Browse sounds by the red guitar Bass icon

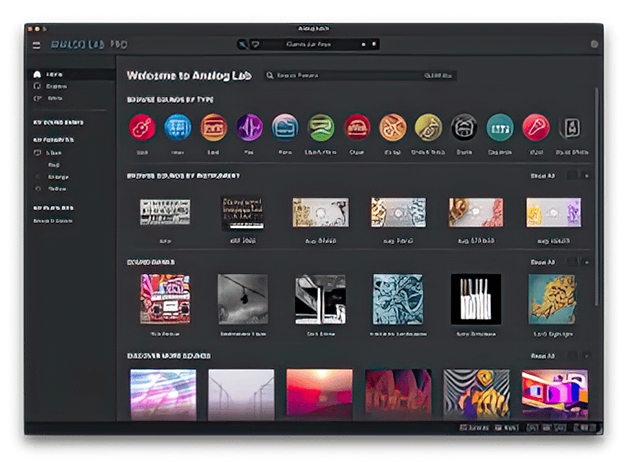(x=142, y=128)
